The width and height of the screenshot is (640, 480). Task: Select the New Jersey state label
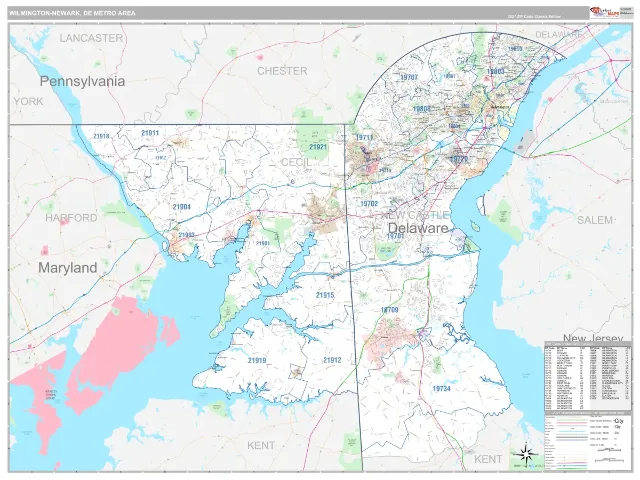(x=593, y=338)
